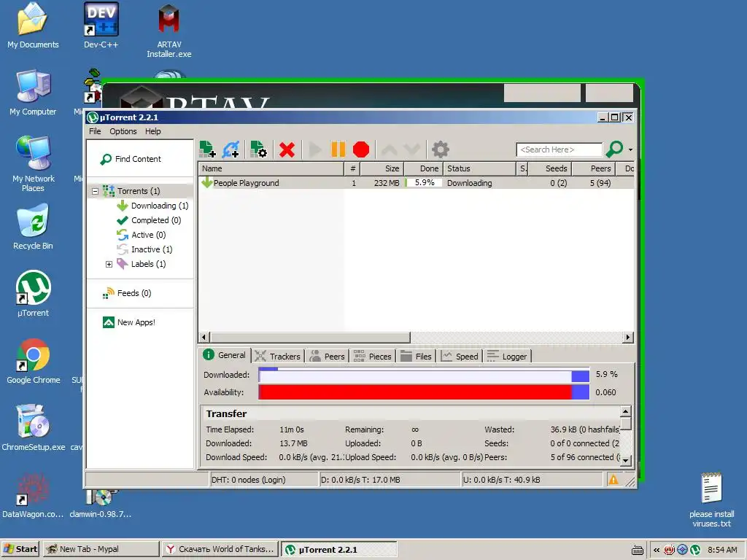747x560 pixels.
Task: Click the Downloaded progress bar
Action: pos(424,376)
